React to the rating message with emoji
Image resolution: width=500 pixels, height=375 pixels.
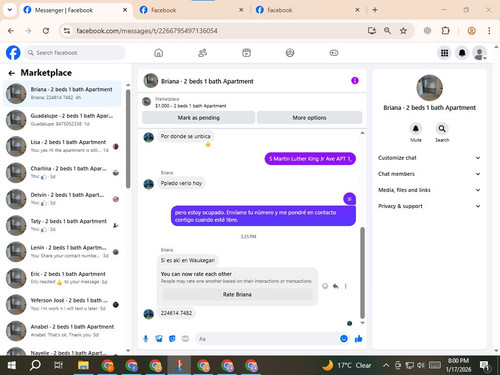point(325,286)
